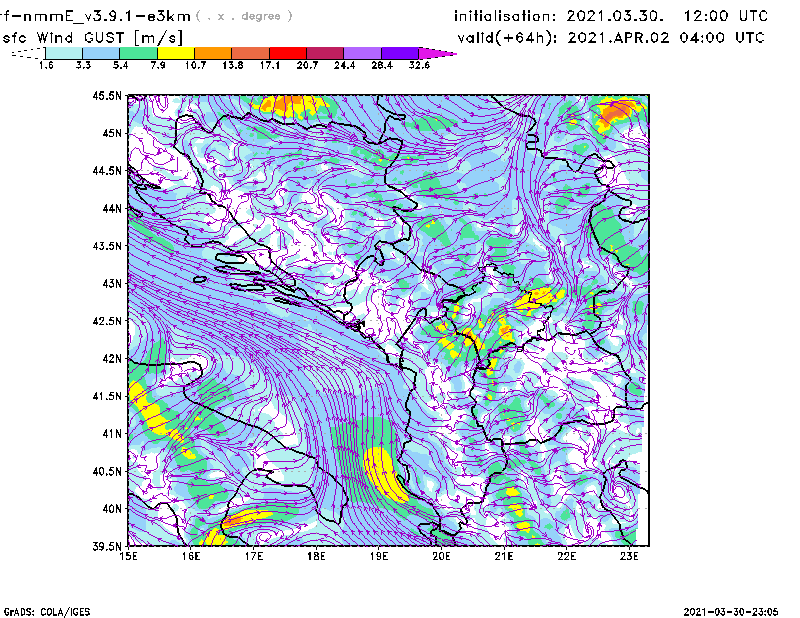
Task: Select the 18E longitude label
Action: pyautogui.click(x=316, y=556)
